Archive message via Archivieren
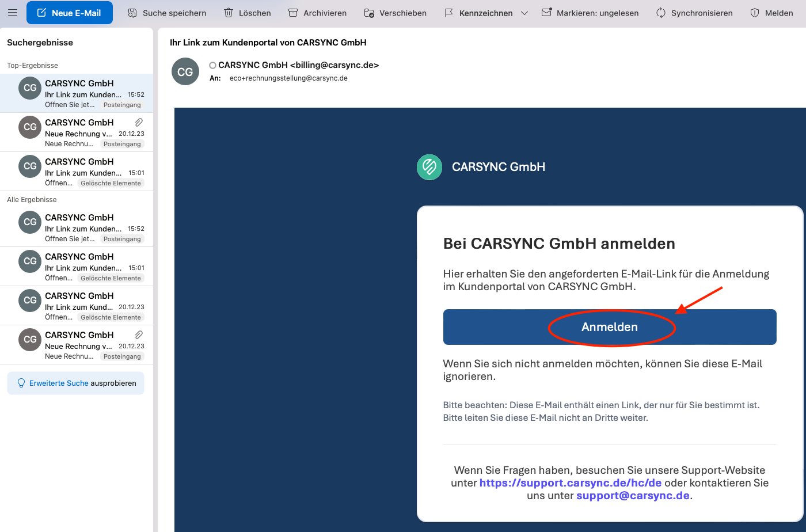The image size is (806, 532). click(317, 13)
